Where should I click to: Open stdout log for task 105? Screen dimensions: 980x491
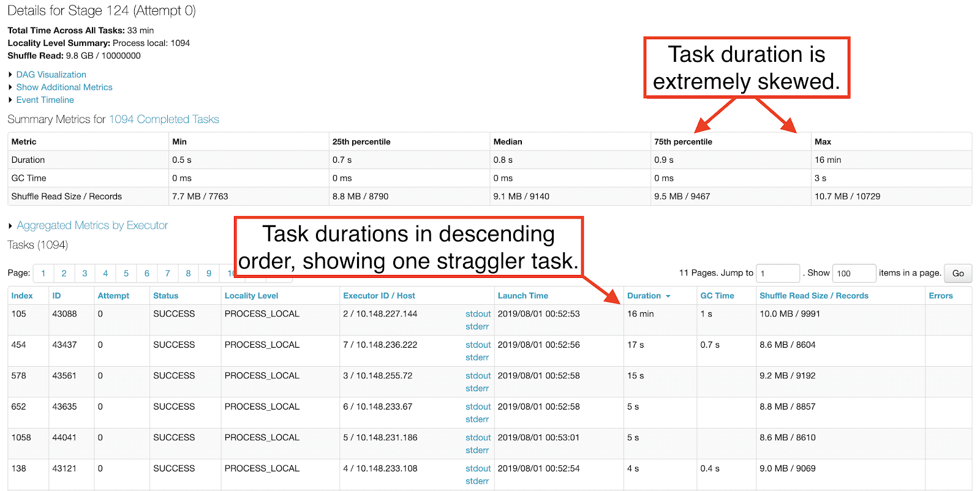tap(478, 314)
